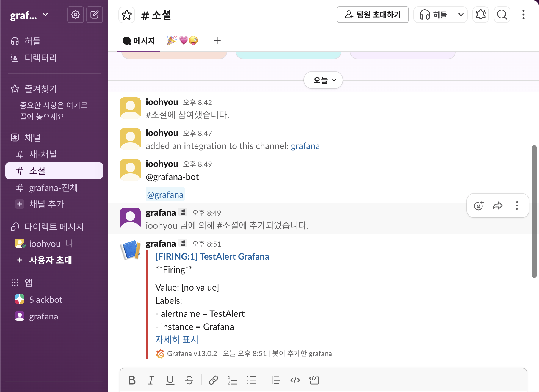The width and height of the screenshot is (539, 392).
Task: Add a new tab with plus
Action: click(x=217, y=40)
